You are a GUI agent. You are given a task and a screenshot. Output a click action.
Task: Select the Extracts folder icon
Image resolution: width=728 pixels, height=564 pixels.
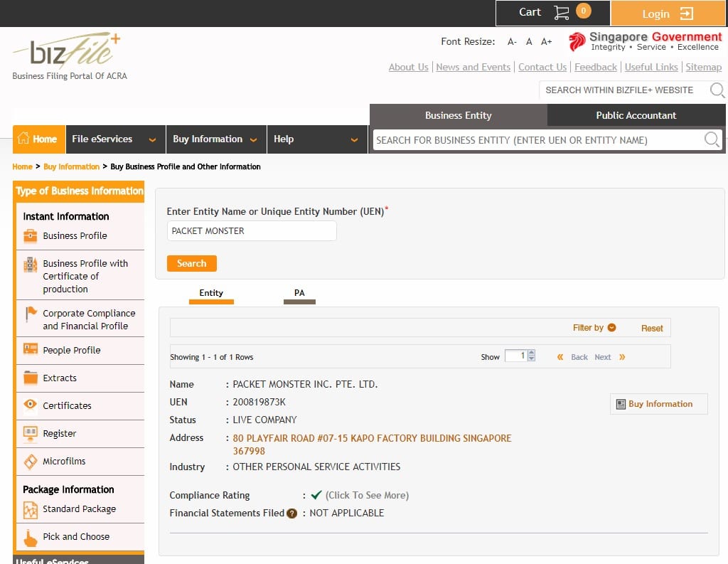click(31, 378)
